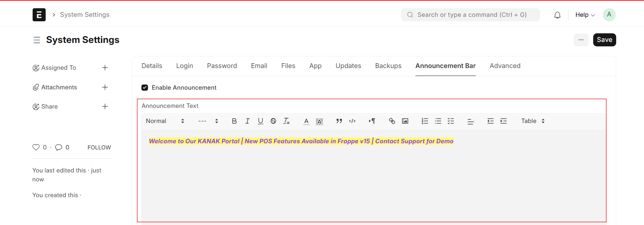
Task: Like the document with heart icon
Action: point(36,147)
